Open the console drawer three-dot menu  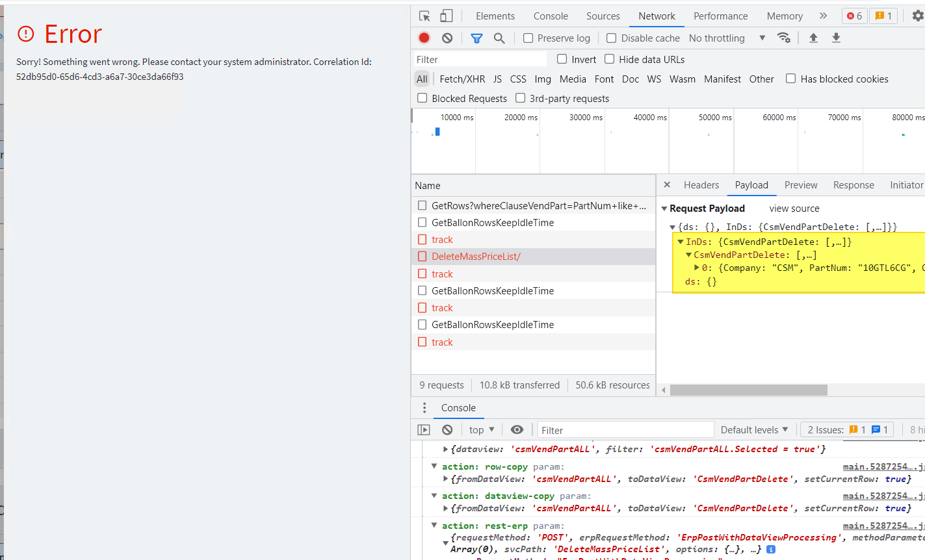tap(424, 408)
